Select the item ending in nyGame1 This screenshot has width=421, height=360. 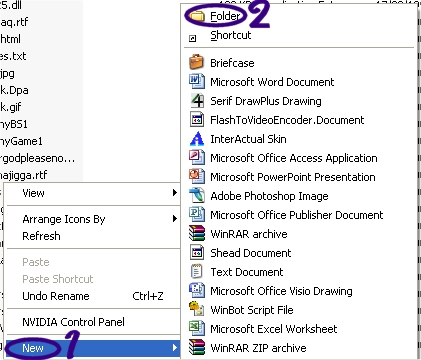pos(21,141)
